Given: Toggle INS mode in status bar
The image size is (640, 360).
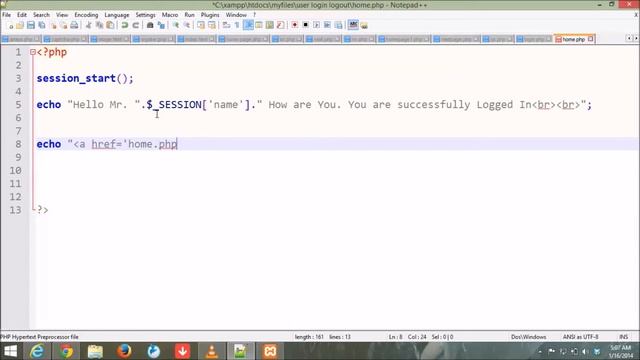Looking at the screenshot, I should (x=623, y=337).
